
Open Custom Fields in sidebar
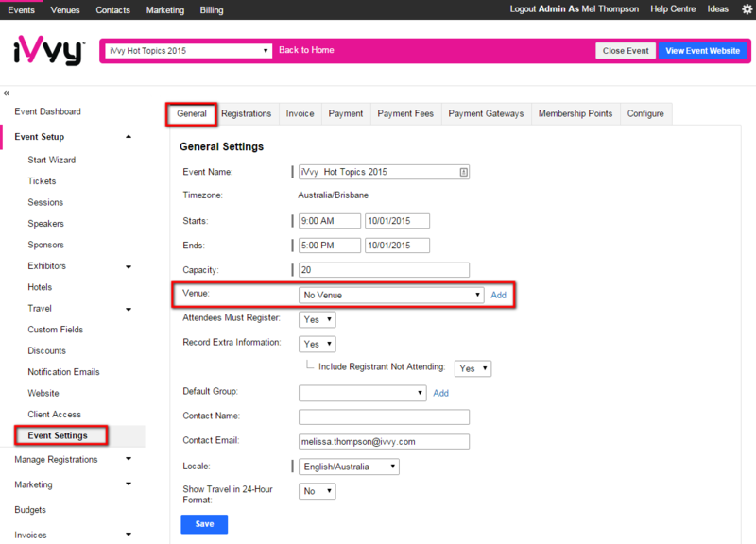(56, 330)
